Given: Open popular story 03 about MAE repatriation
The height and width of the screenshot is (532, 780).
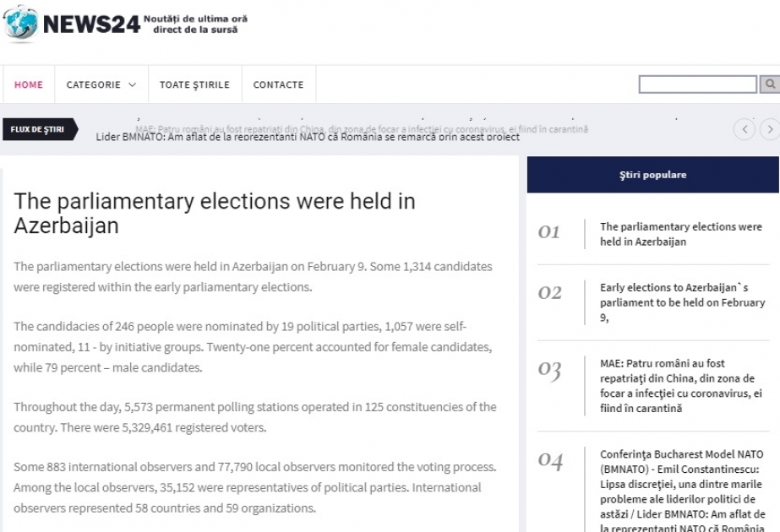Looking at the screenshot, I should point(681,386).
